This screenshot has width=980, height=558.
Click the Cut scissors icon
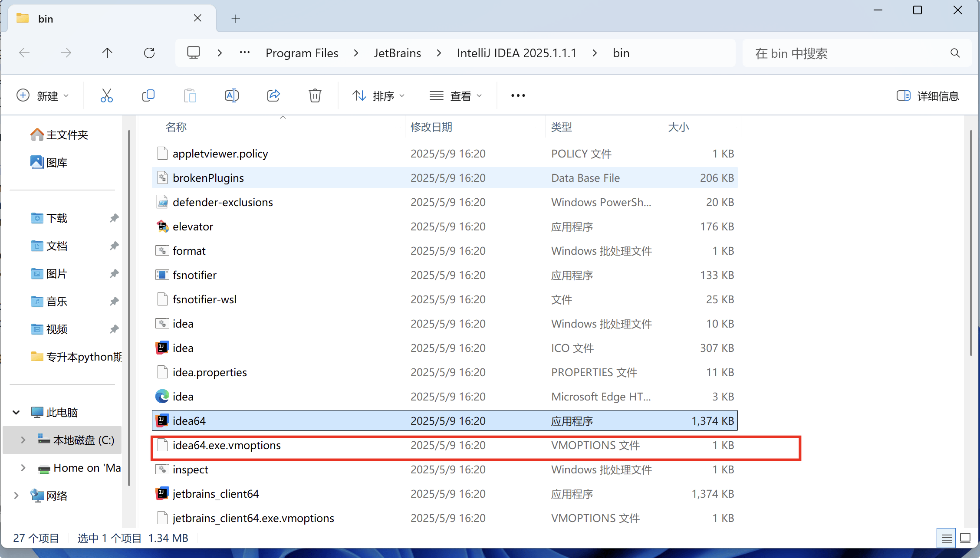pyautogui.click(x=106, y=95)
